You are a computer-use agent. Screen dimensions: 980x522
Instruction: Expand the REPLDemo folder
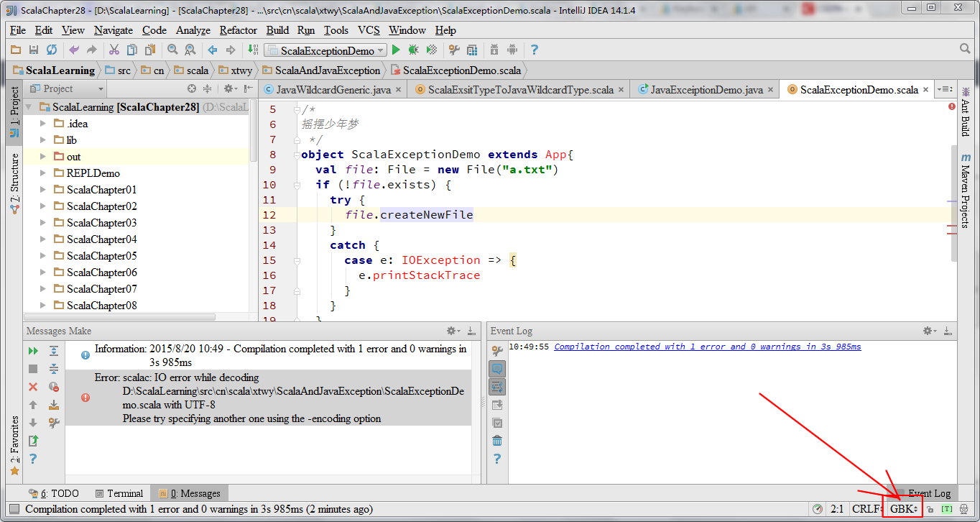[42, 173]
